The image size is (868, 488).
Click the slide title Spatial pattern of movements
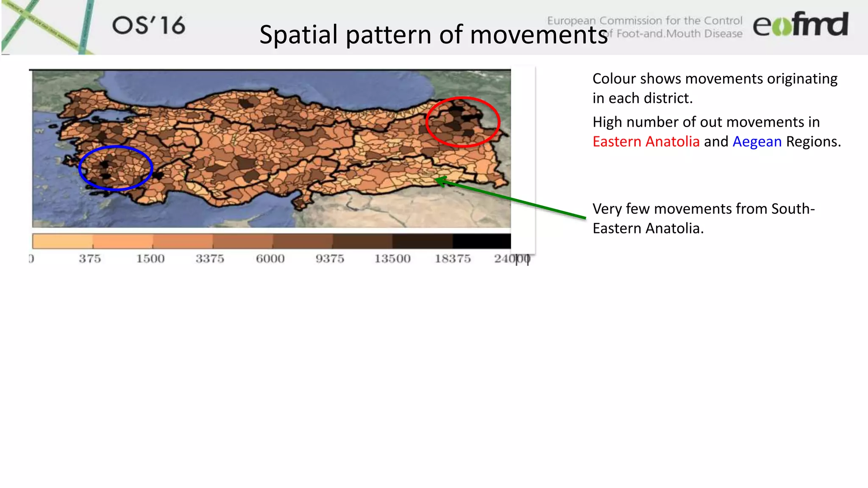coord(433,35)
